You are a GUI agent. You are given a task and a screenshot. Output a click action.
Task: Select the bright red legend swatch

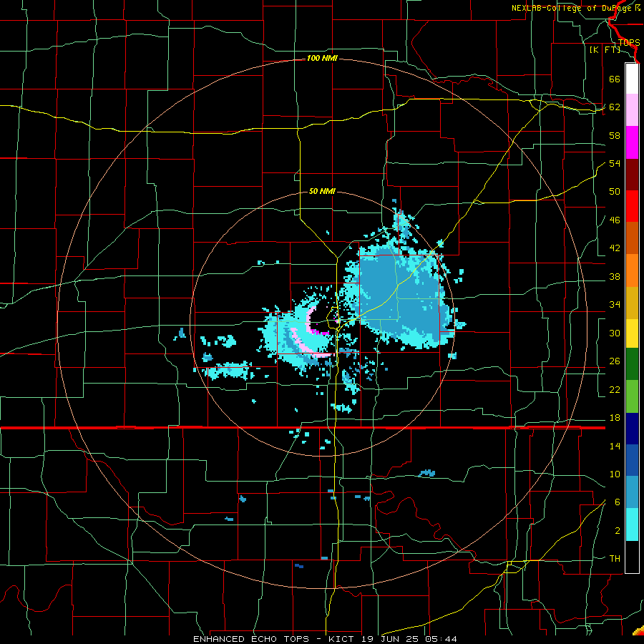tap(632, 206)
